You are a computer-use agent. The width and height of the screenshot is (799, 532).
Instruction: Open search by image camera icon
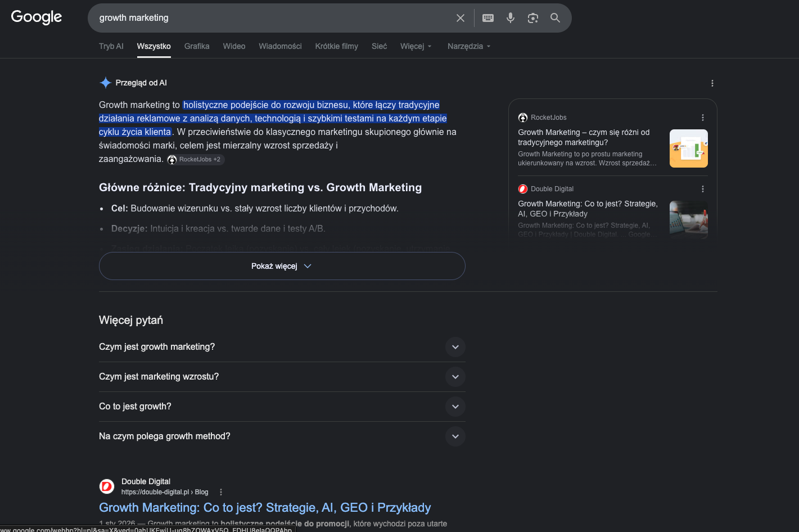coord(533,18)
